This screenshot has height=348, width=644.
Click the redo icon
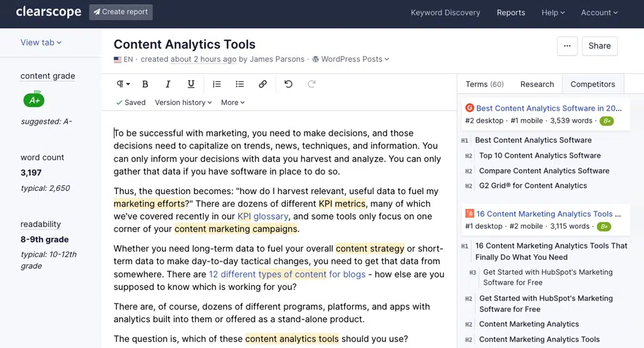coord(312,84)
